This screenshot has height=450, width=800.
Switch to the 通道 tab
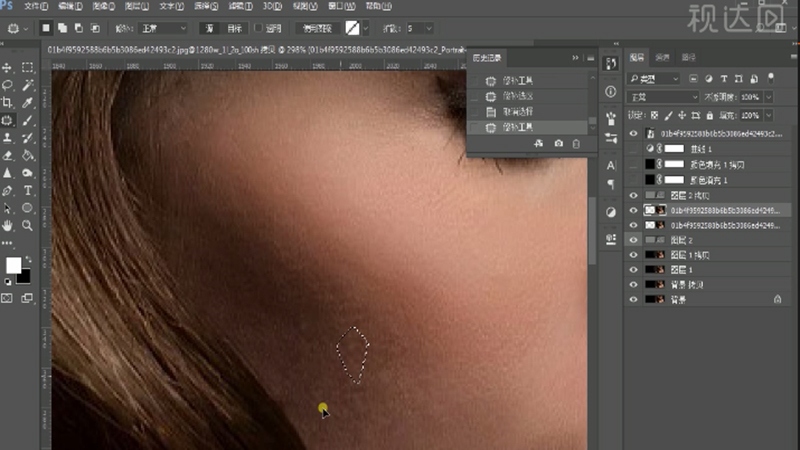tap(662, 58)
